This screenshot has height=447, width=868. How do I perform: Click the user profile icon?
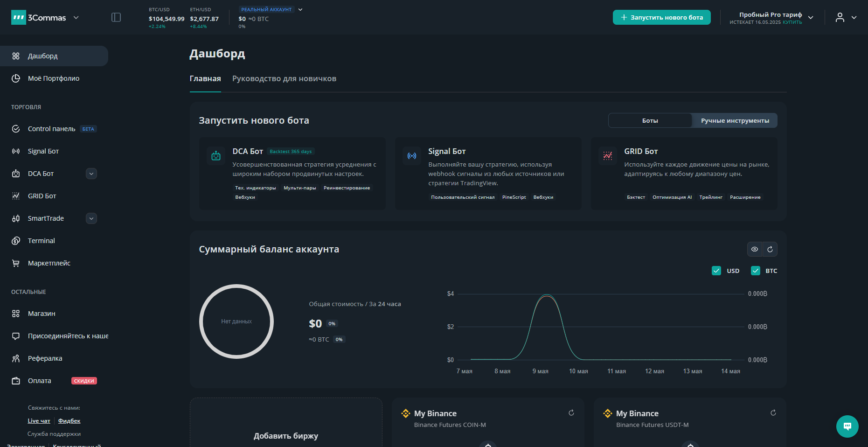(x=840, y=18)
